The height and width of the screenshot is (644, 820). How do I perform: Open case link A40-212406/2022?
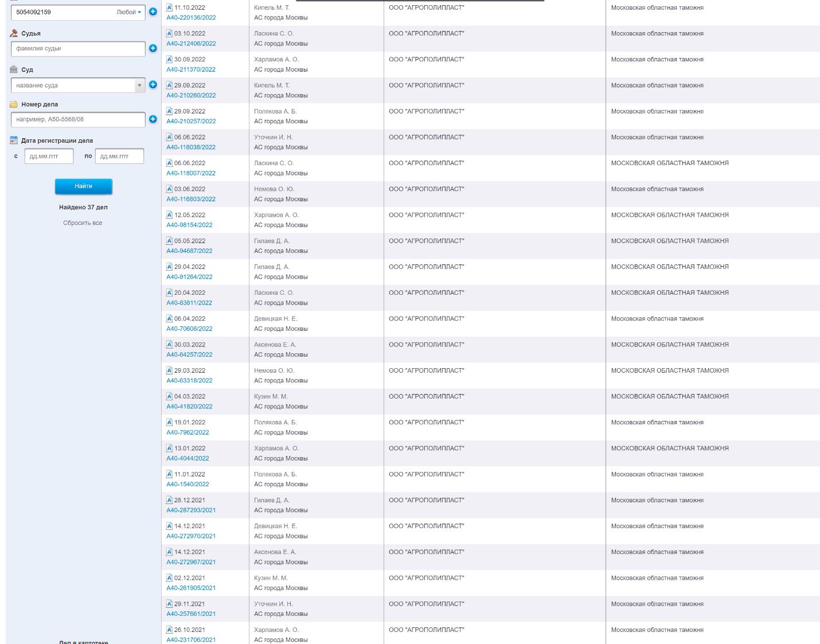click(191, 44)
